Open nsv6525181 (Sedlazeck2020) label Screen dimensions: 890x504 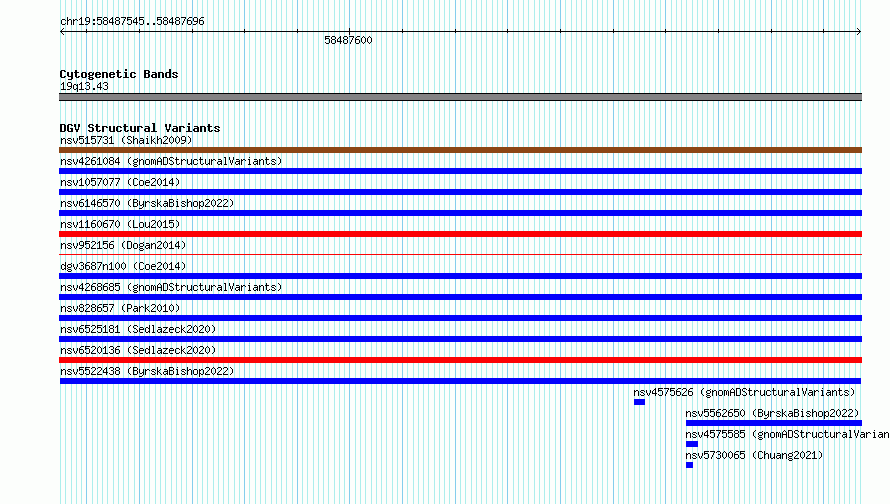[x=138, y=329]
